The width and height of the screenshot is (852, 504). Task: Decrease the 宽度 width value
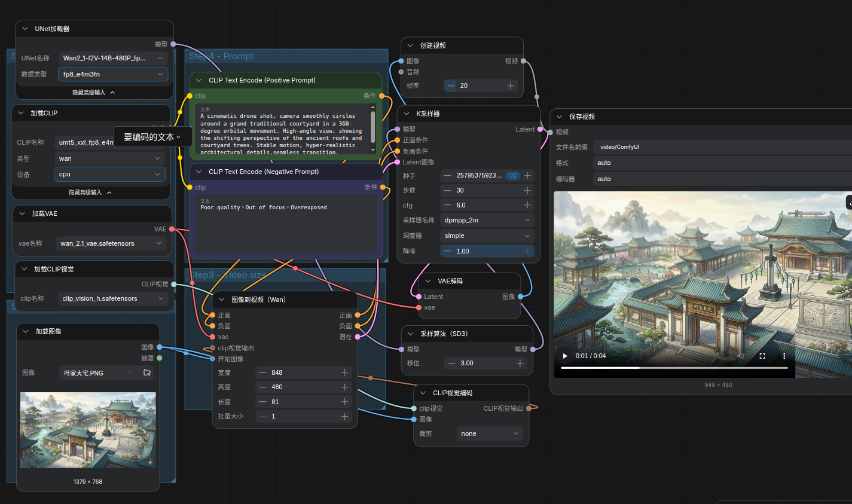[x=262, y=372]
